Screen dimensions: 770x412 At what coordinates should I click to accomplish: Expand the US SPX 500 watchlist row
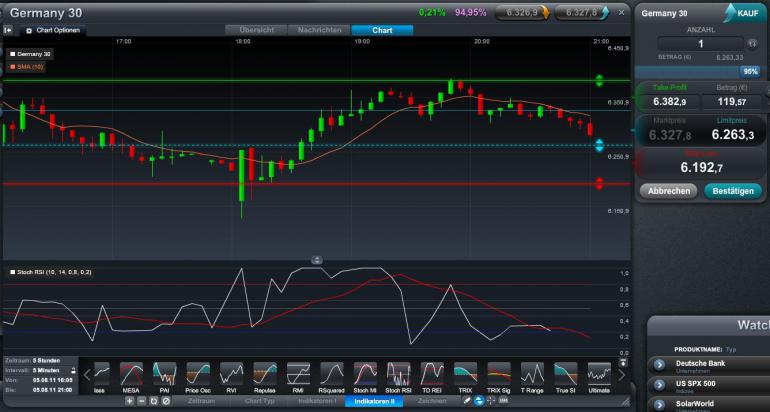coord(659,384)
